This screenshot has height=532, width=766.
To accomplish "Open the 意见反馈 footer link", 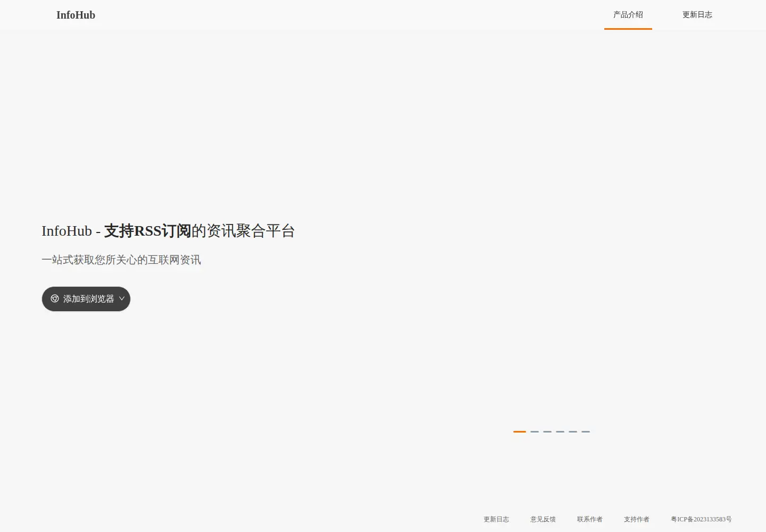I will pyautogui.click(x=543, y=519).
